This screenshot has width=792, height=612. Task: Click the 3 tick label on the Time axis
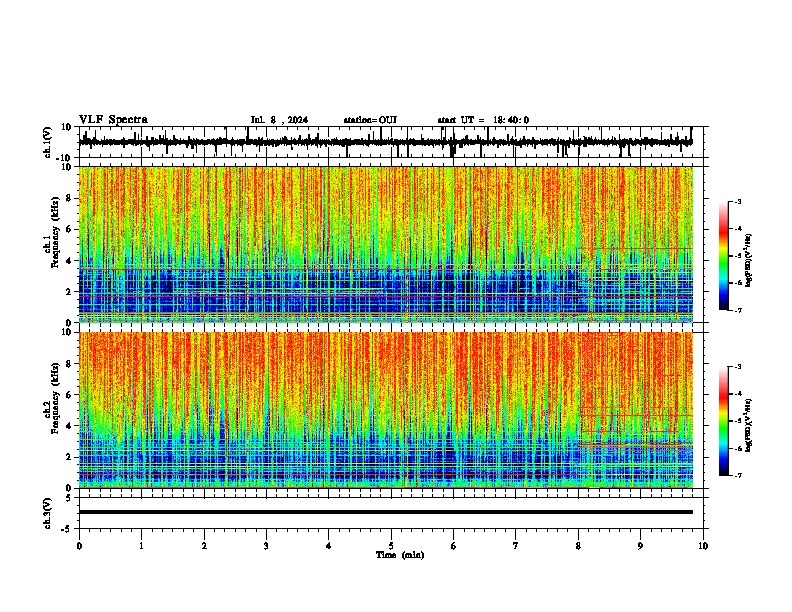point(266,546)
